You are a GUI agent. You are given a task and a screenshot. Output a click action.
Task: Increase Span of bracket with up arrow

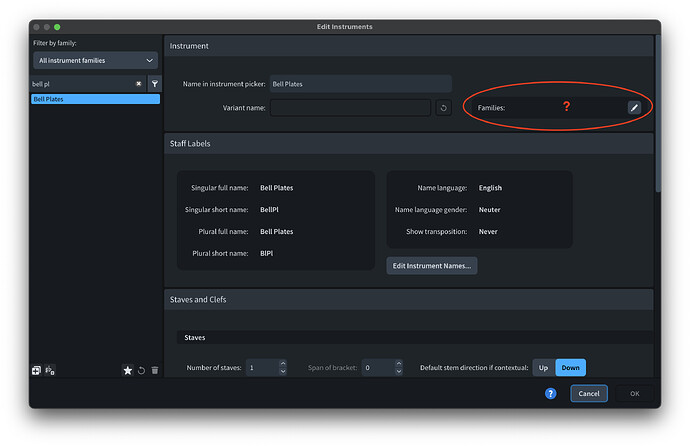tap(399, 363)
